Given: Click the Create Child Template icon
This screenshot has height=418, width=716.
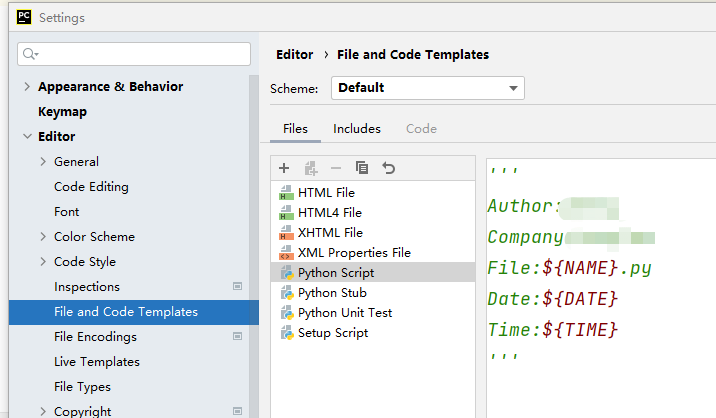Looking at the screenshot, I should point(310,168).
